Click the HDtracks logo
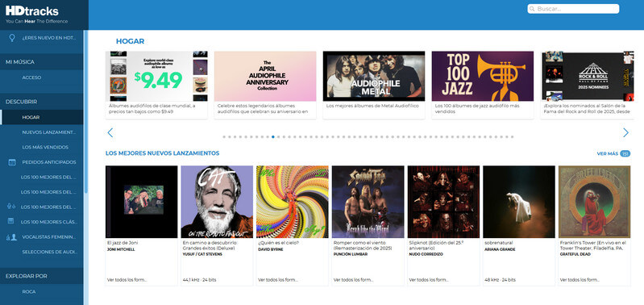 36,15
